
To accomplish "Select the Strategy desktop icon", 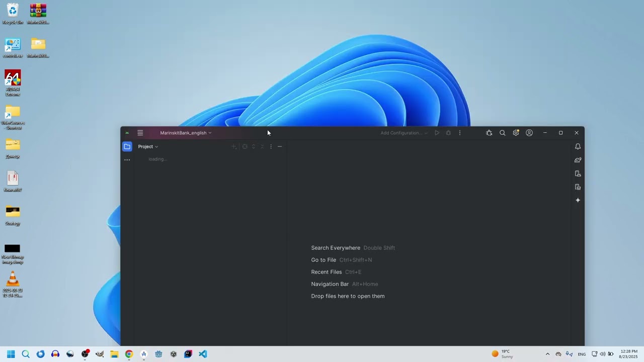I will [13, 215].
